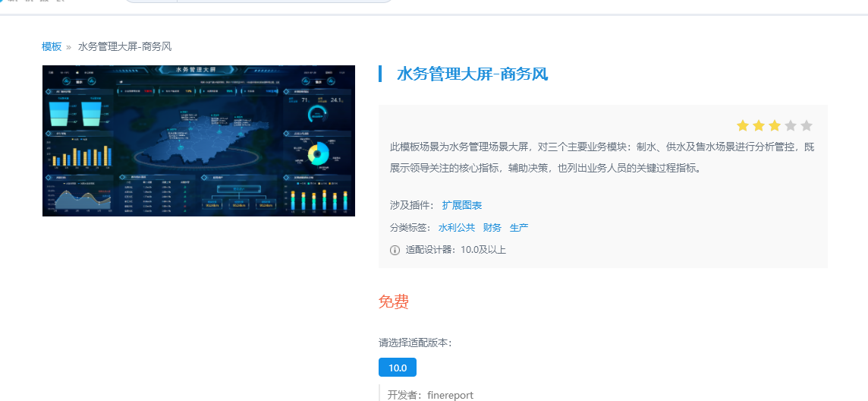Open the 模板 breadcrumb link
This screenshot has height=401, width=868.
click(52, 46)
